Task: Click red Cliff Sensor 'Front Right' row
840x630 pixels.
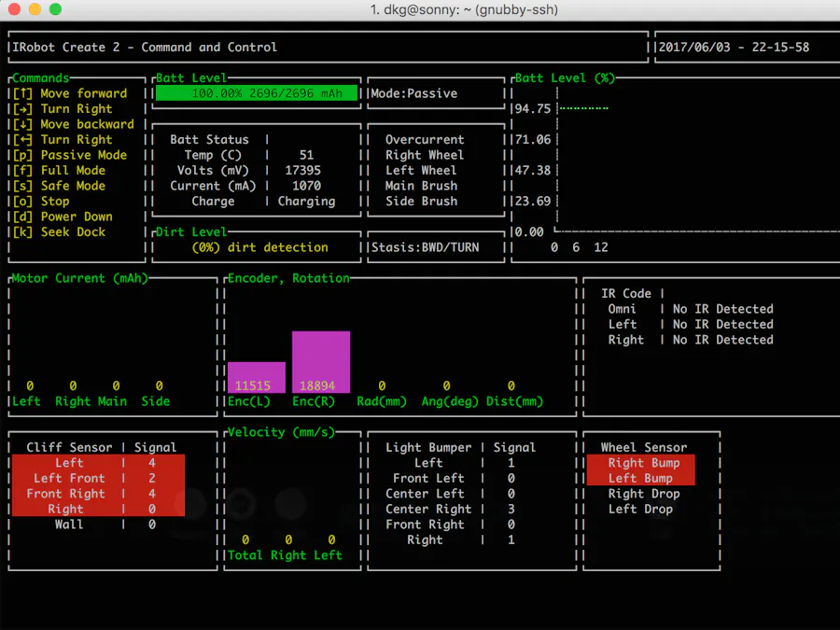Action: pyautogui.click(x=98, y=494)
